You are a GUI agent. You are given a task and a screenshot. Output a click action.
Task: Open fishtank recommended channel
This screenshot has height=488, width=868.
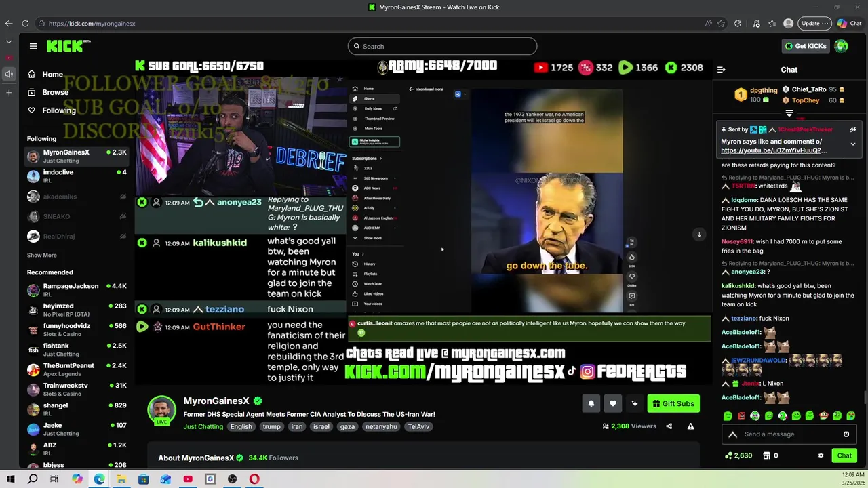click(77, 350)
